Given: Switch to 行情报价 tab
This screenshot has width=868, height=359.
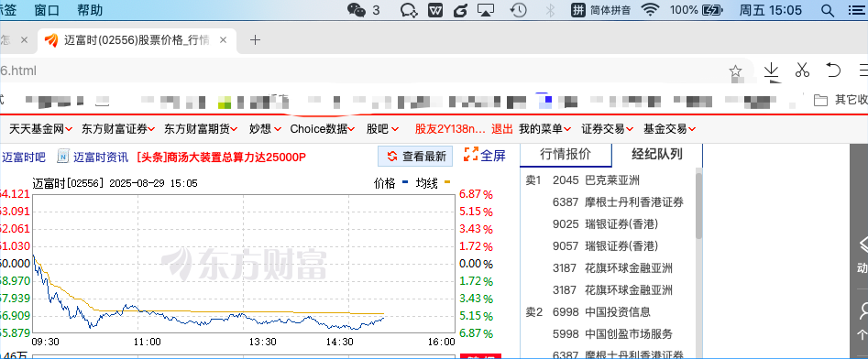Looking at the screenshot, I should [566, 155].
